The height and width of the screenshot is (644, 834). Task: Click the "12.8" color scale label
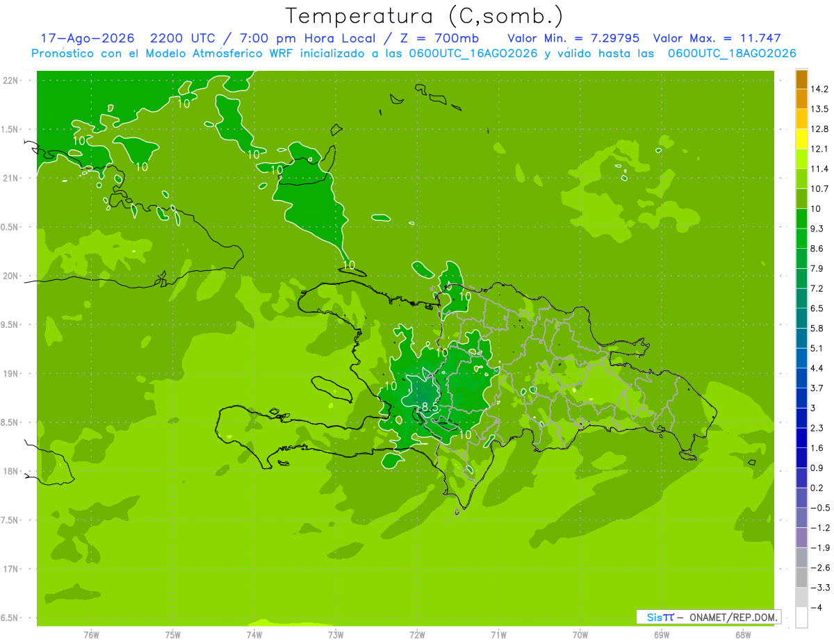820,129
